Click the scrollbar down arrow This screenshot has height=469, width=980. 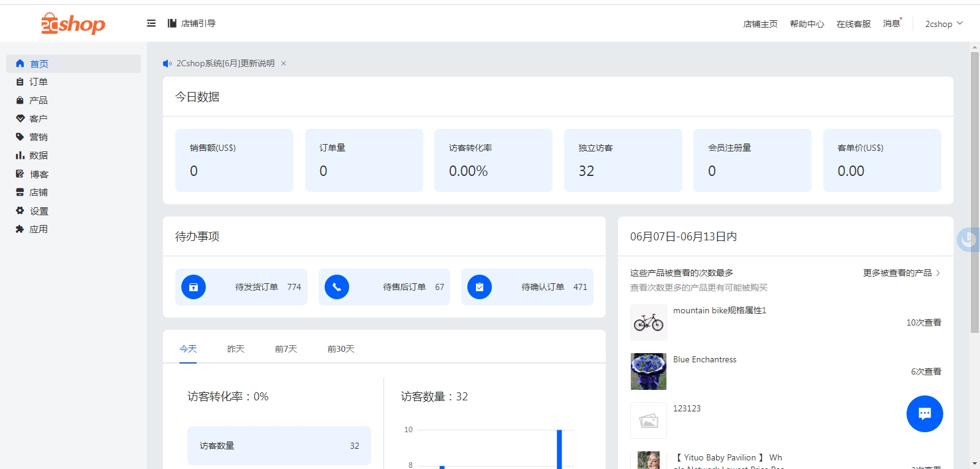point(974,464)
